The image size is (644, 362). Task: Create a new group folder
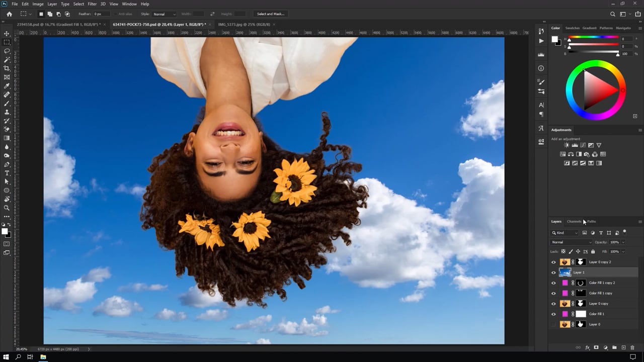coord(614,347)
